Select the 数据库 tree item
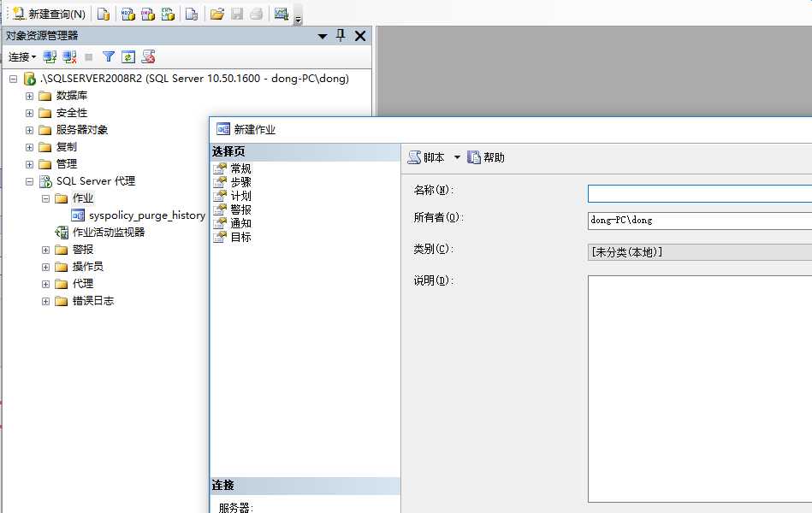The width and height of the screenshot is (812, 513). (72, 96)
